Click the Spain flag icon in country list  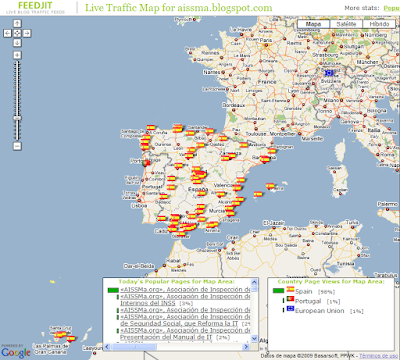point(290,289)
